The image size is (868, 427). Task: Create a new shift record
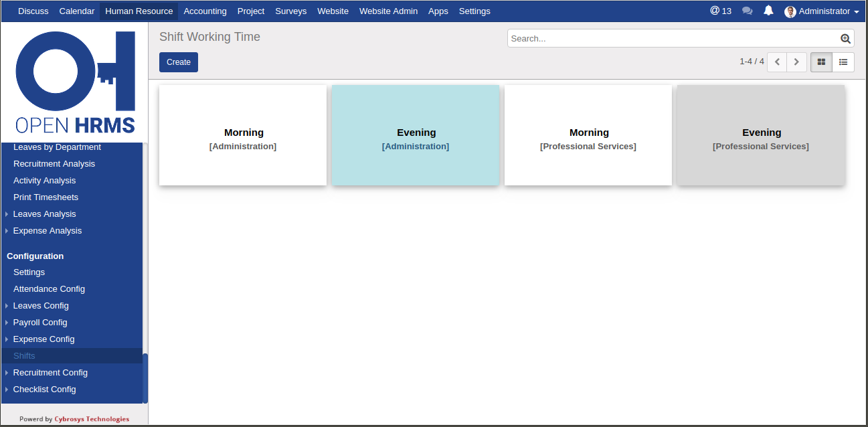tap(179, 62)
